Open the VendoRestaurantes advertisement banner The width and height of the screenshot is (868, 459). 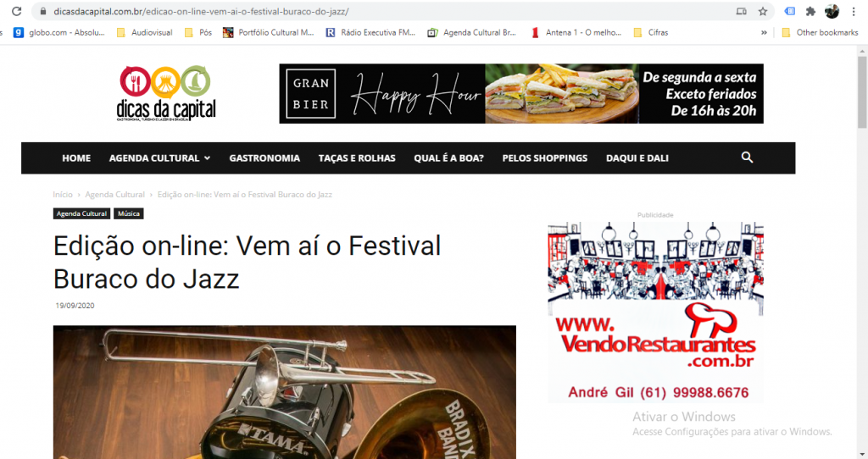pyautogui.click(x=655, y=312)
